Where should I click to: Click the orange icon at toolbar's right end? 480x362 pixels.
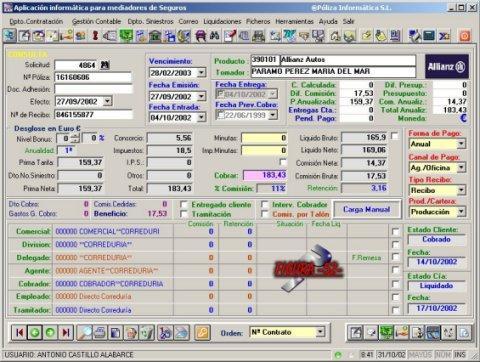click(x=465, y=35)
